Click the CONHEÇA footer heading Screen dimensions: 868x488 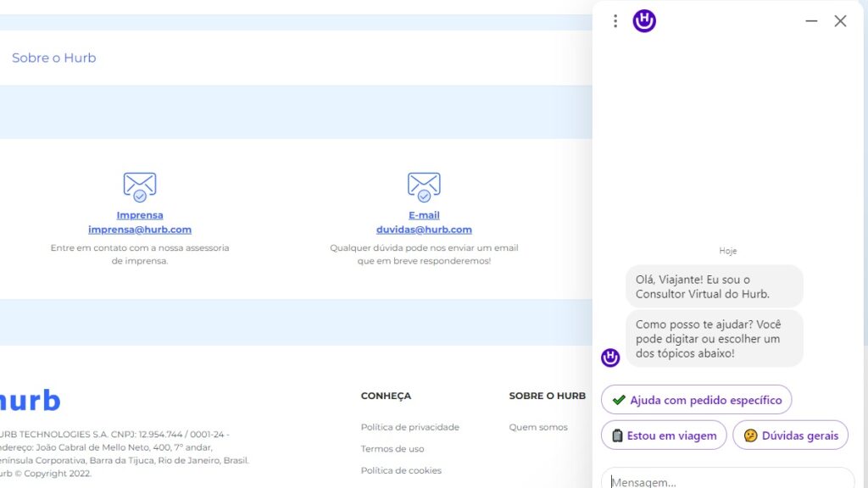[x=386, y=396]
